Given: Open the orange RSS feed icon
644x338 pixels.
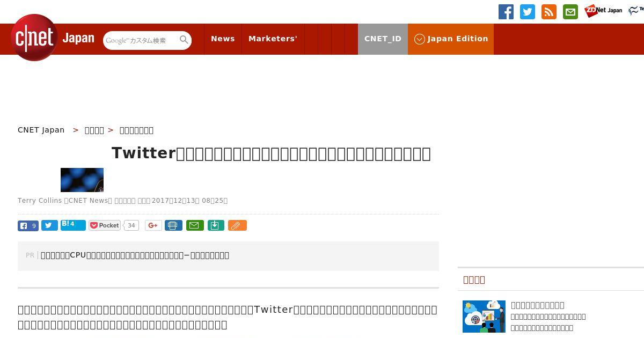Looking at the screenshot, I should (x=549, y=12).
